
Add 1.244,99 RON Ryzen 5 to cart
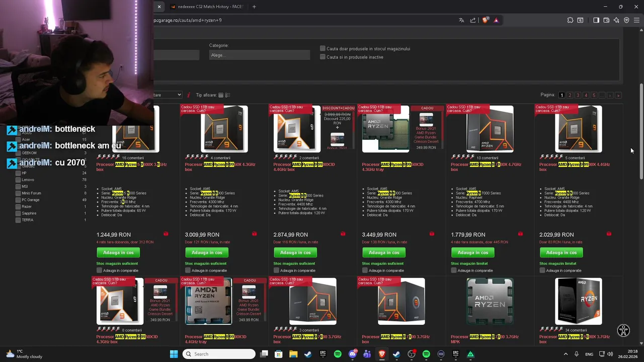(118, 252)
